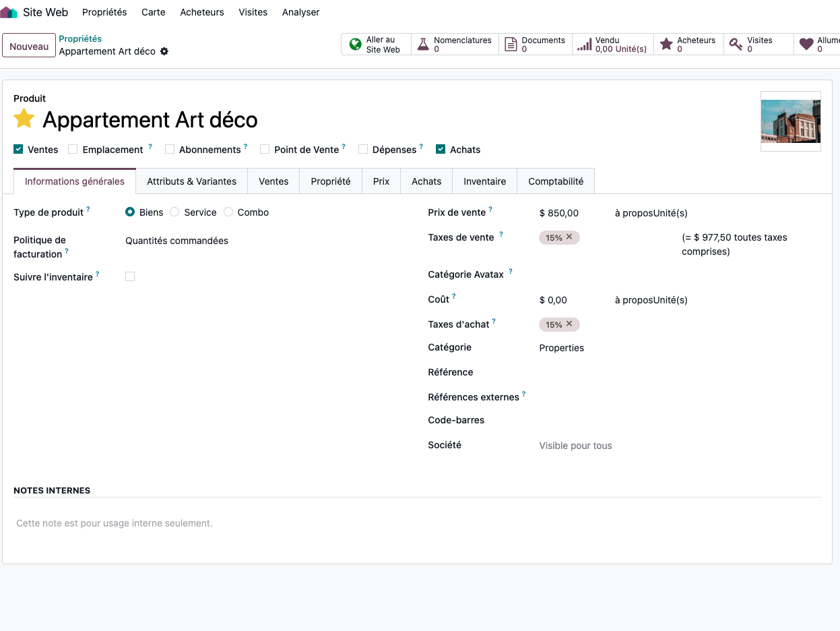The image size is (840, 631).
Task: Switch to the Attributs & Variantes tab
Action: pyautogui.click(x=191, y=181)
